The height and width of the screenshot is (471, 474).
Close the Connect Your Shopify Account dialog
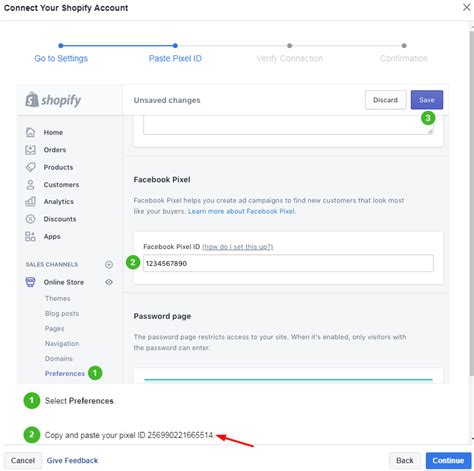[466, 7]
